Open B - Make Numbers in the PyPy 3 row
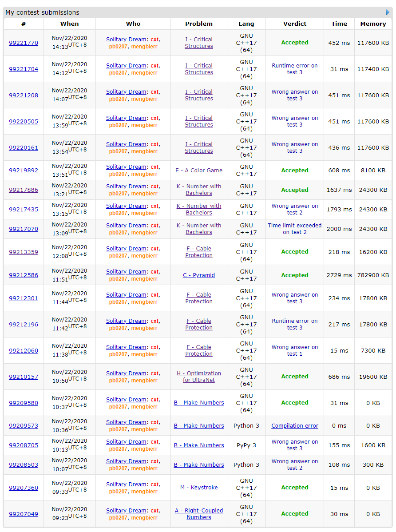The image size is (396, 532). (198, 445)
